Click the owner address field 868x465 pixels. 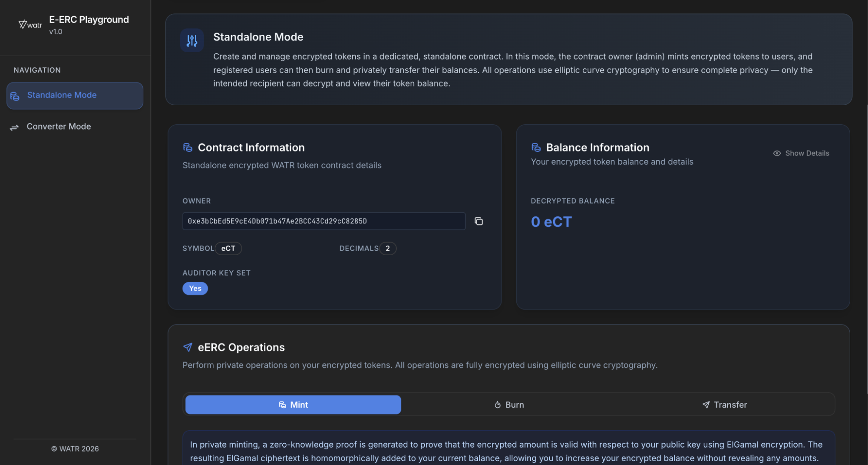323,221
